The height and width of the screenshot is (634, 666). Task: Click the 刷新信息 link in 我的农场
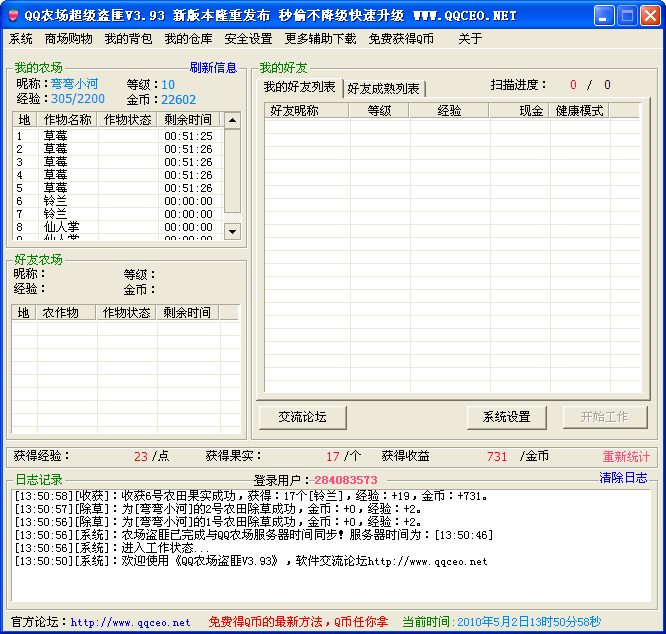213,68
